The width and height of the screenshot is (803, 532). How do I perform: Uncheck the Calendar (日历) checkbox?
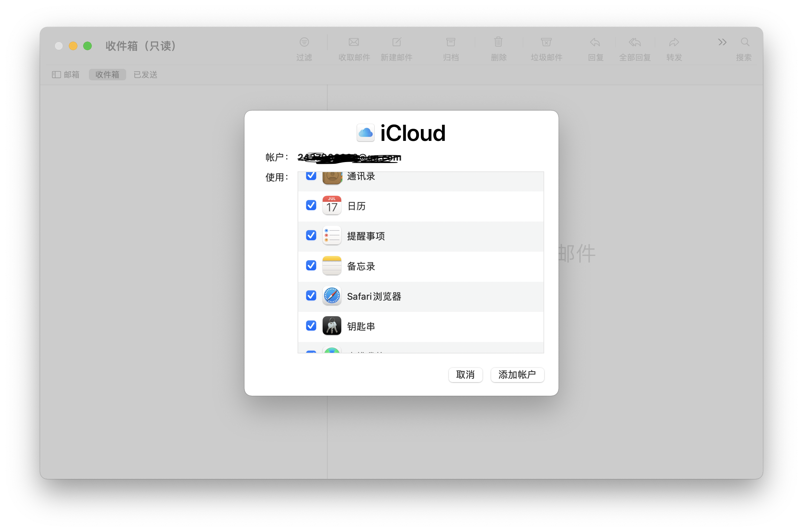311,205
